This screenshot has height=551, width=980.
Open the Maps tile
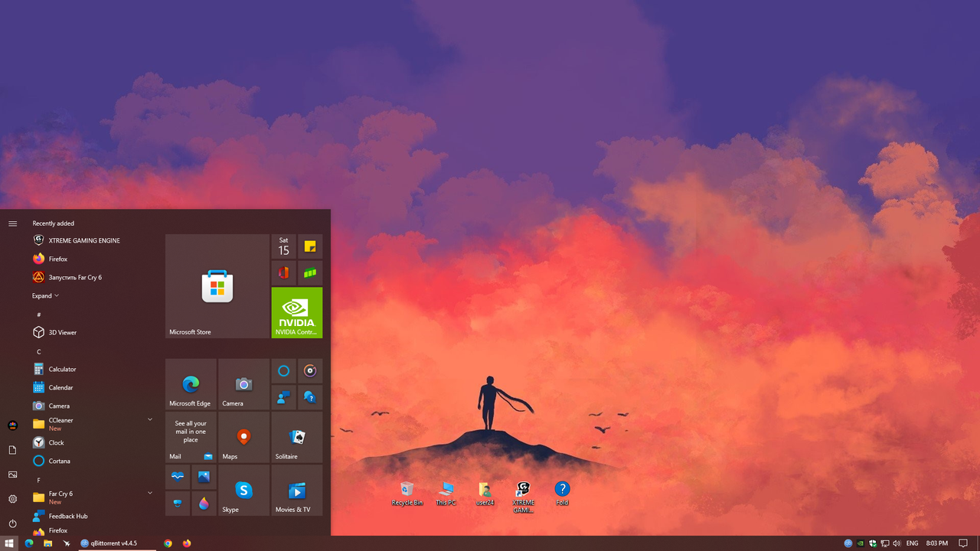tap(243, 437)
